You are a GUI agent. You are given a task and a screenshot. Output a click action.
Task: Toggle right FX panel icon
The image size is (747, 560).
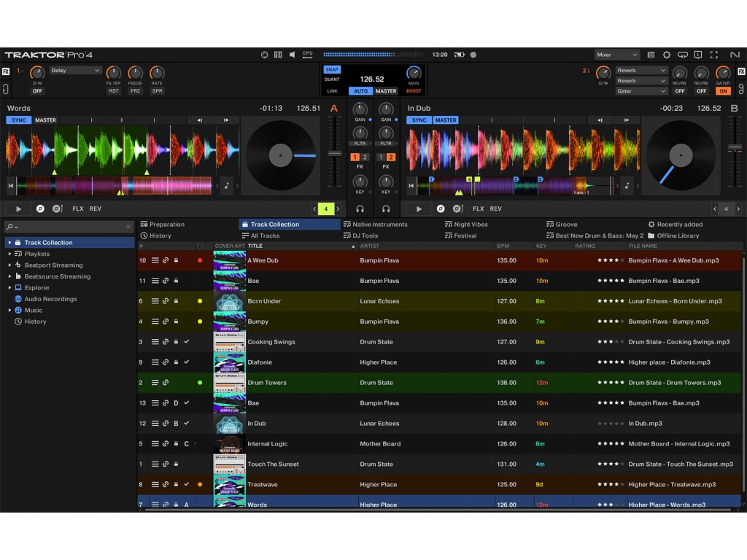tap(741, 71)
